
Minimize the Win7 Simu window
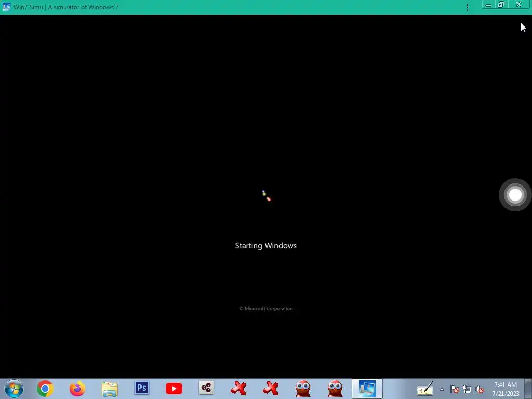pos(488,5)
